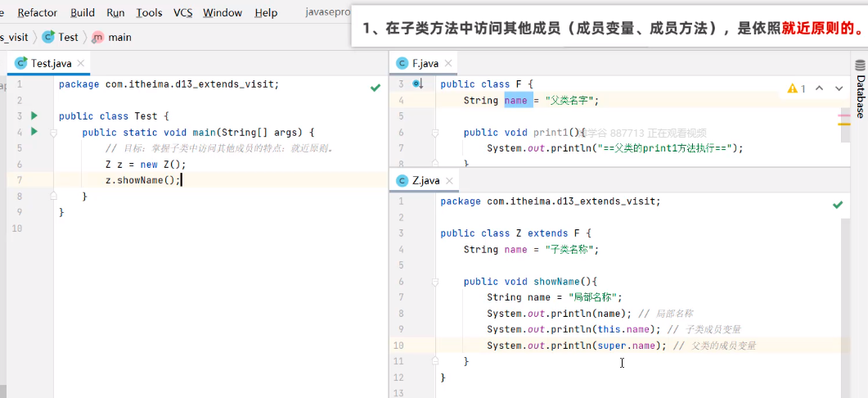
Task: Click the green checkmark in Test.java editor
Action: 375,87
